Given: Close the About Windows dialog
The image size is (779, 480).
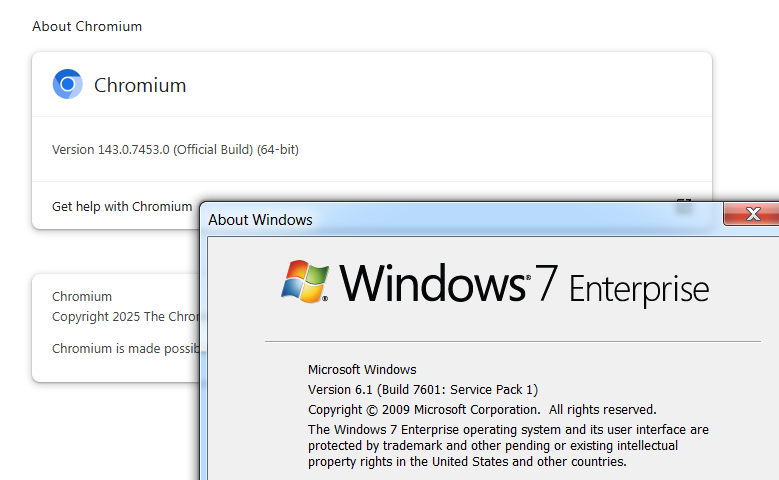Looking at the screenshot, I should (752, 214).
